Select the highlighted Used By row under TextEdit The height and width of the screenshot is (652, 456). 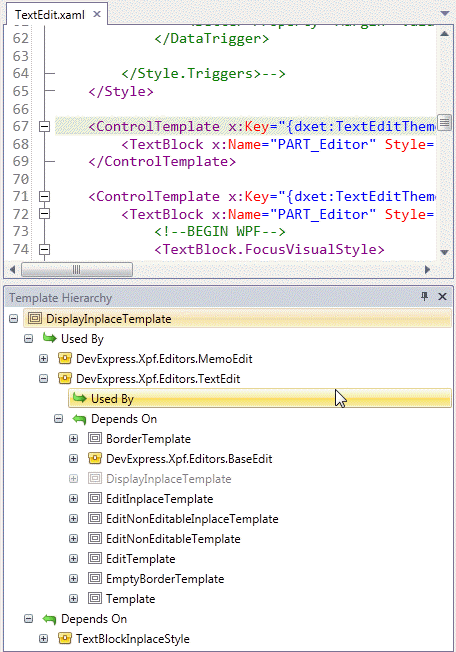(x=259, y=398)
